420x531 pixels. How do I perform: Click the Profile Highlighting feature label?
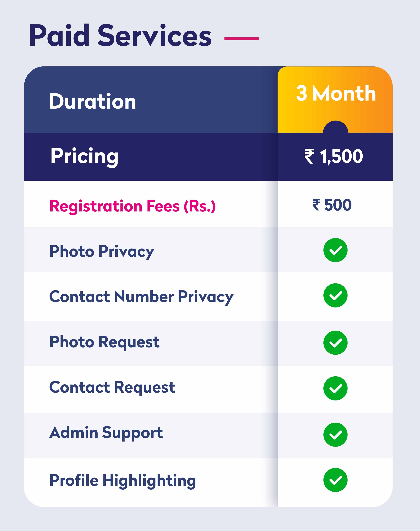coord(123,481)
